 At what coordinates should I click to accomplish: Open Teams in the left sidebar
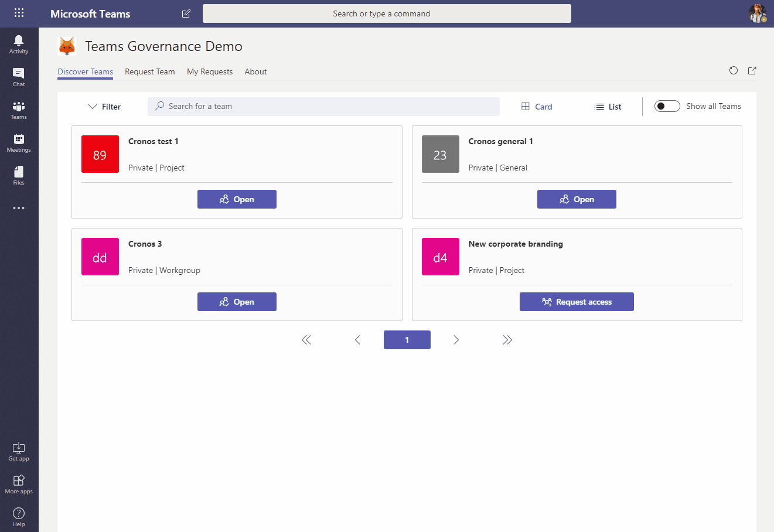[x=19, y=110]
